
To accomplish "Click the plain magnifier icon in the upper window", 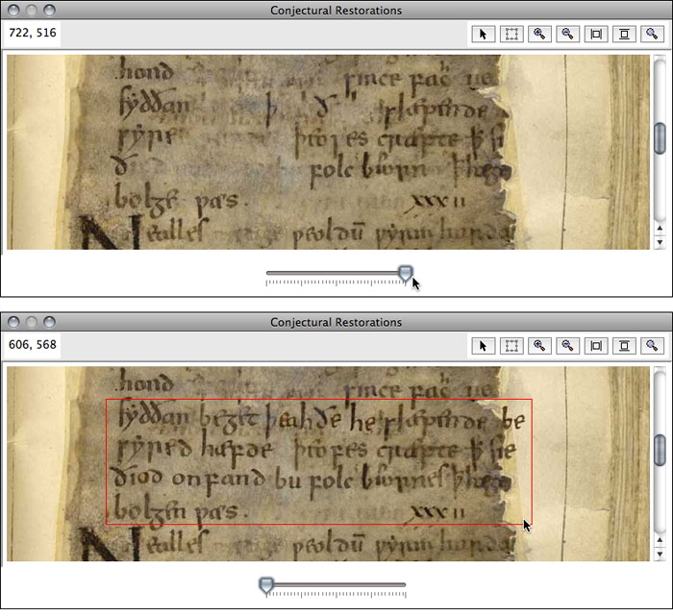I will click(653, 34).
